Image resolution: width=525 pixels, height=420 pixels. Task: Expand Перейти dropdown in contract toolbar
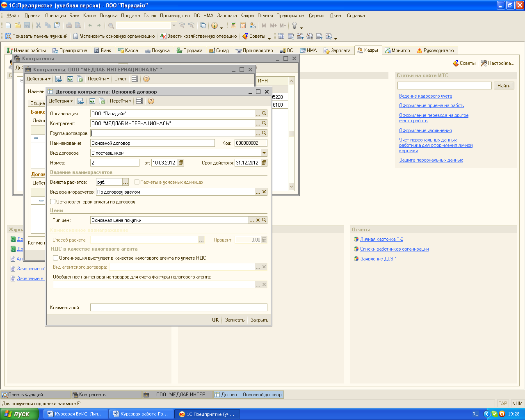coord(121,101)
